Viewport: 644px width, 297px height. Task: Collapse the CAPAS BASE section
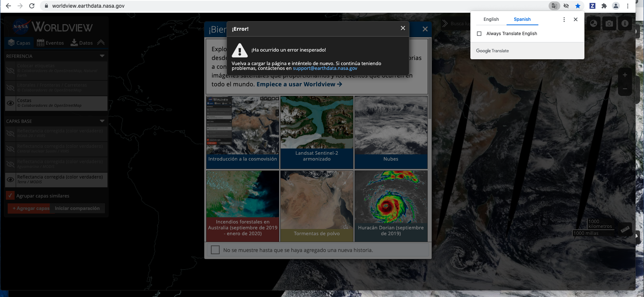102,121
